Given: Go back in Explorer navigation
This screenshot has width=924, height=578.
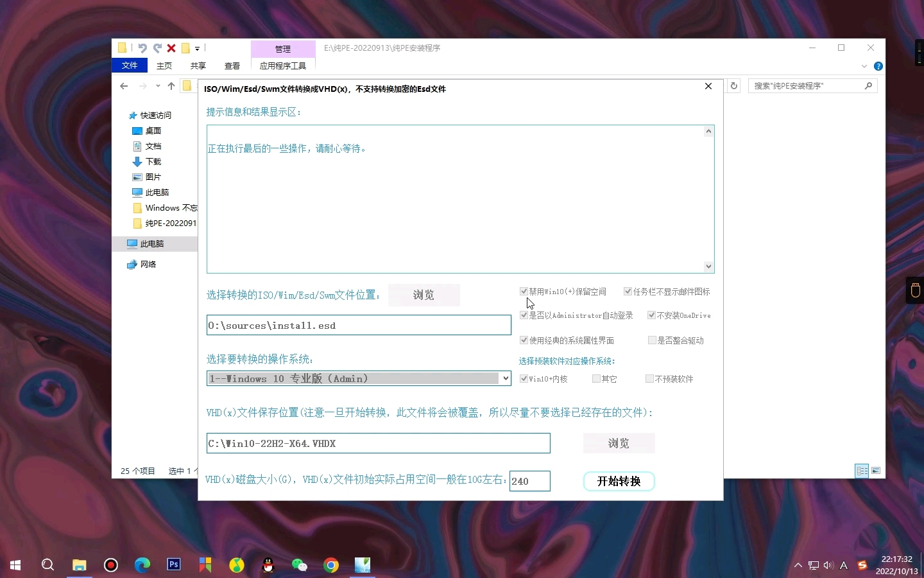Looking at the screenshot, I should [124, 86].
